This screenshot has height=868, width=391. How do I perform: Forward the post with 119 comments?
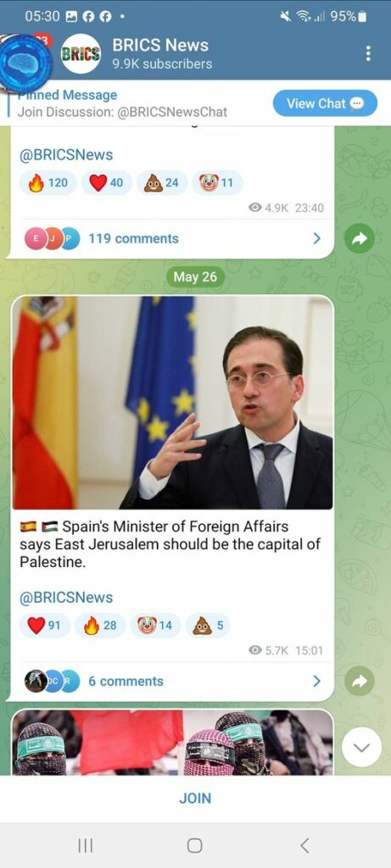pyautogui.click(x=359, y=238)
